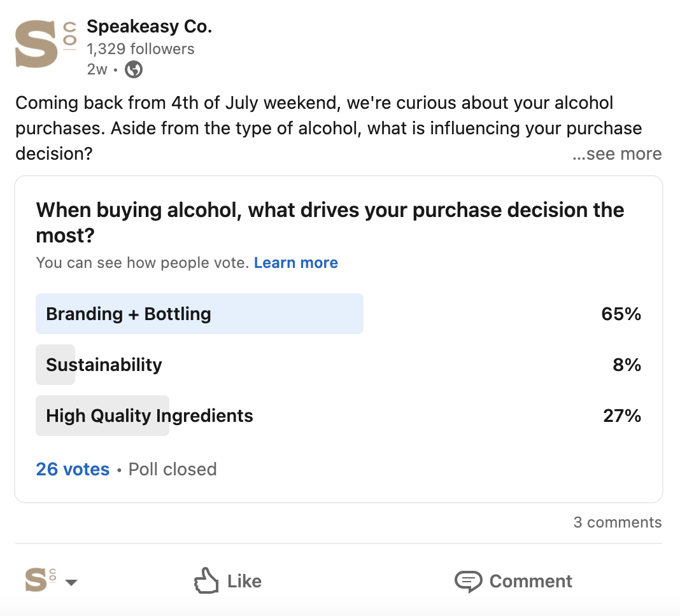Click the Speakeasy Co. company logo
Image resolution: width=680 pixels, height=616 pixels.
(x=45, y=44)
